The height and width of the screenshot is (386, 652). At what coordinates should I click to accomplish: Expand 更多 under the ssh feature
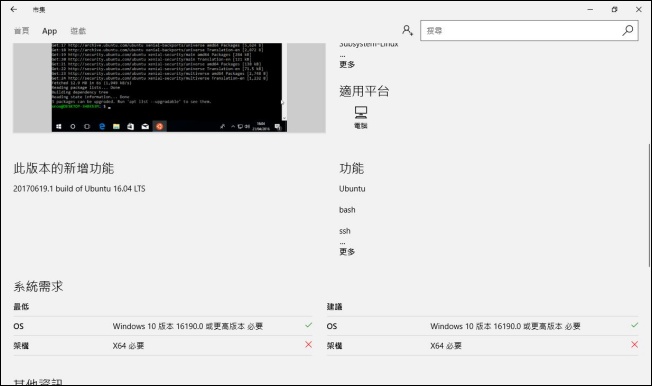click(x=347, y=252)
